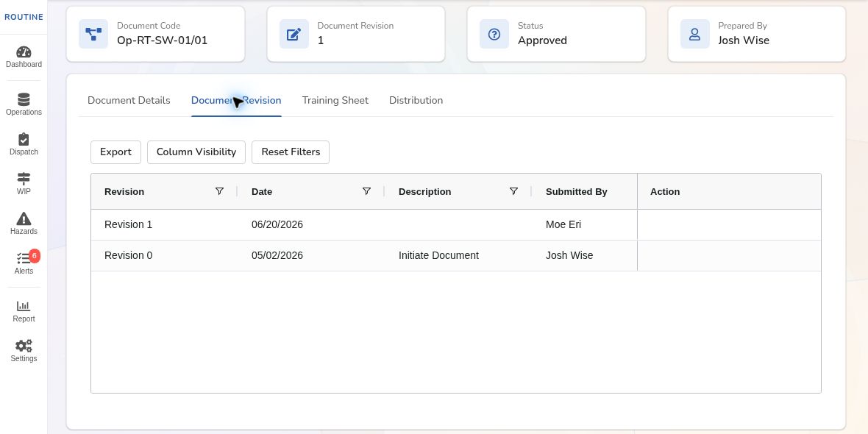Click the Document Revision edit icon
The width and height of the screenshot is (868, 434).
294,35
